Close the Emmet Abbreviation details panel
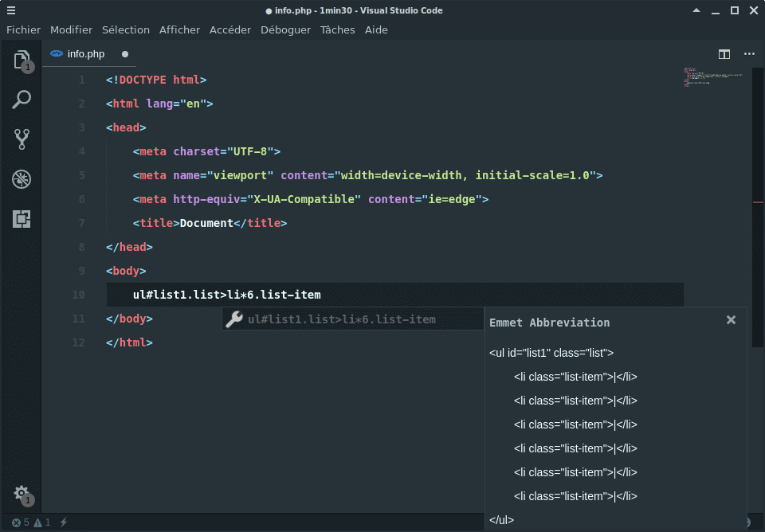This screenshot has width=765, height=532. (x=731, y=320)
